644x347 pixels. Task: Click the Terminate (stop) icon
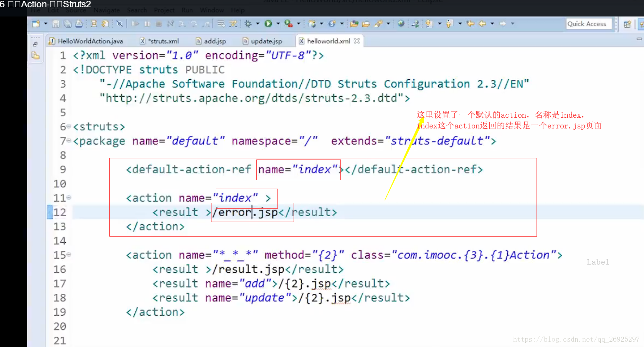pyautogui.click(x=159, y=24)
